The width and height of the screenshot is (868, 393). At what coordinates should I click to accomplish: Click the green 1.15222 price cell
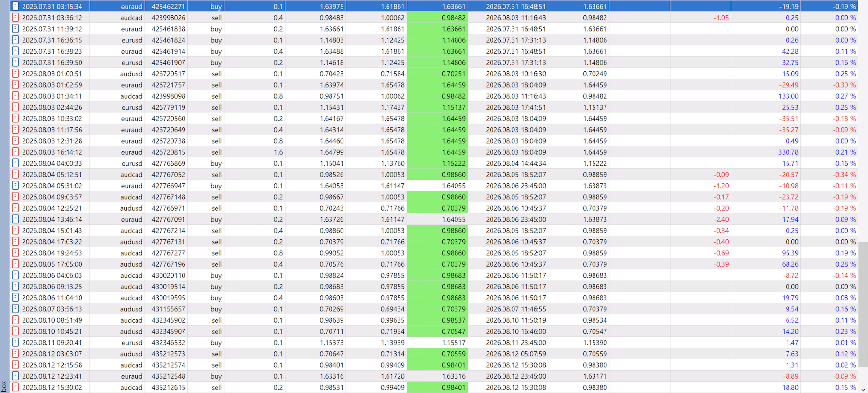[x=437, y=163]
